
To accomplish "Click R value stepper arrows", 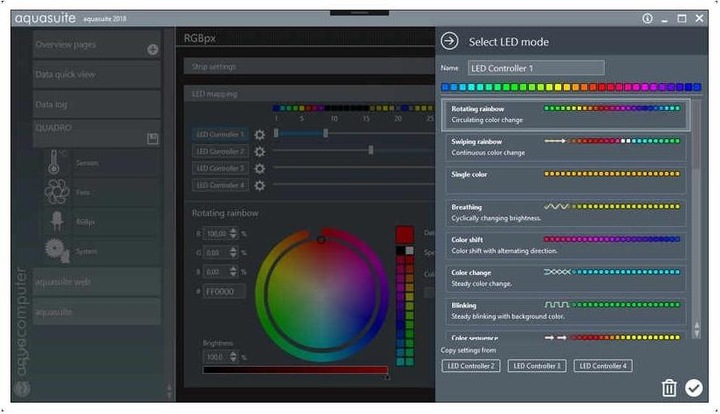I will [233, 234].
